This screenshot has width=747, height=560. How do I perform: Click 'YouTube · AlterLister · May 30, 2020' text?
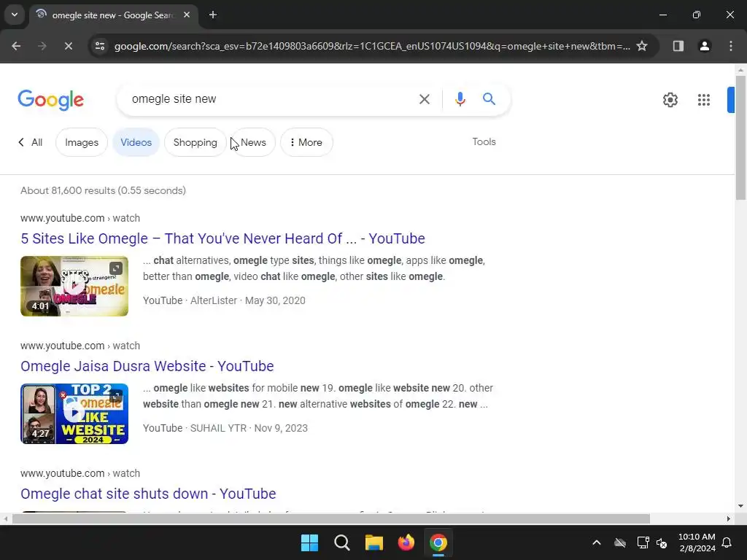[224, 300]
